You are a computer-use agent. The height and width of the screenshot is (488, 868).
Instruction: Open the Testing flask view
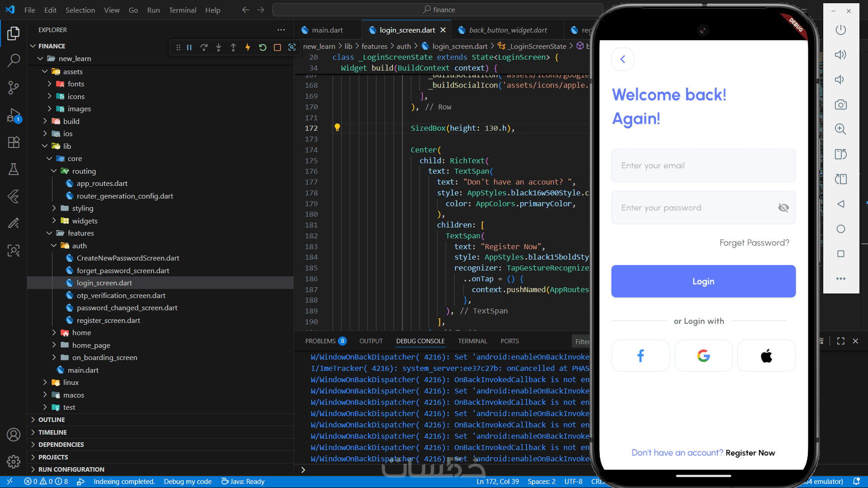(14, 169)
